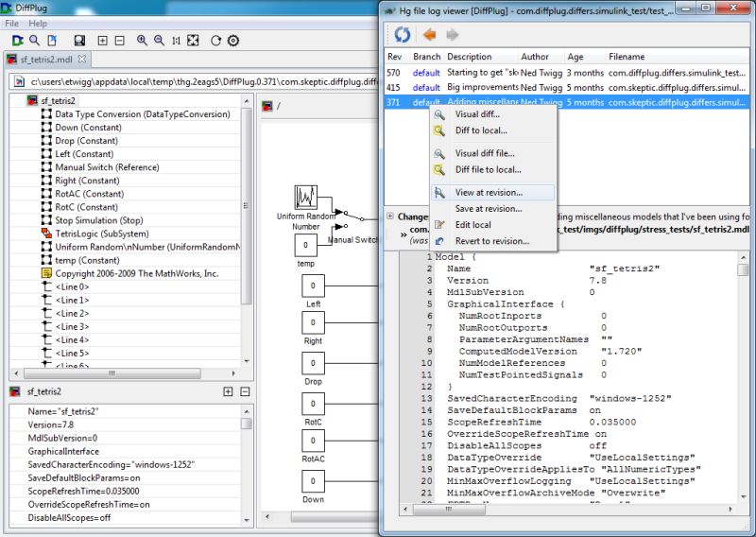Open the File menu

11,23
